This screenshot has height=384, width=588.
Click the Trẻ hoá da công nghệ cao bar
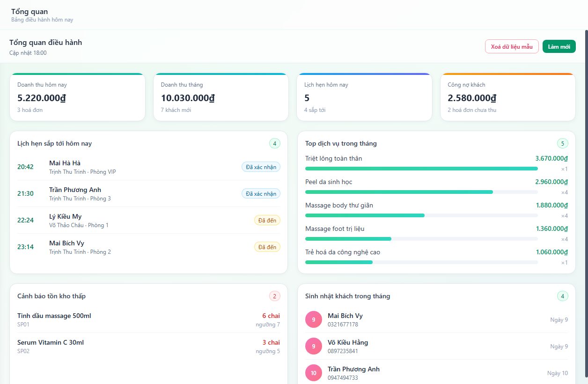point(421,262)
